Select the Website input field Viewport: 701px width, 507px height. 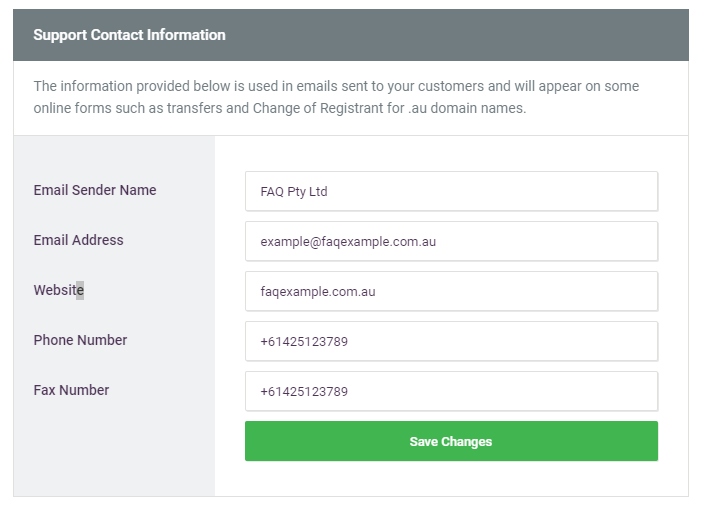[451, 291]
